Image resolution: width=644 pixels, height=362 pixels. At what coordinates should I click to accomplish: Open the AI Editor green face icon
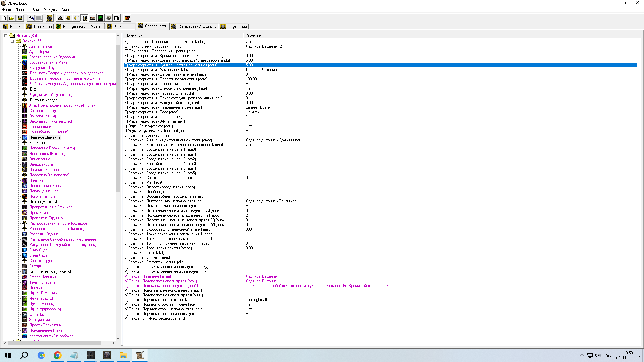tap(101, 18)
